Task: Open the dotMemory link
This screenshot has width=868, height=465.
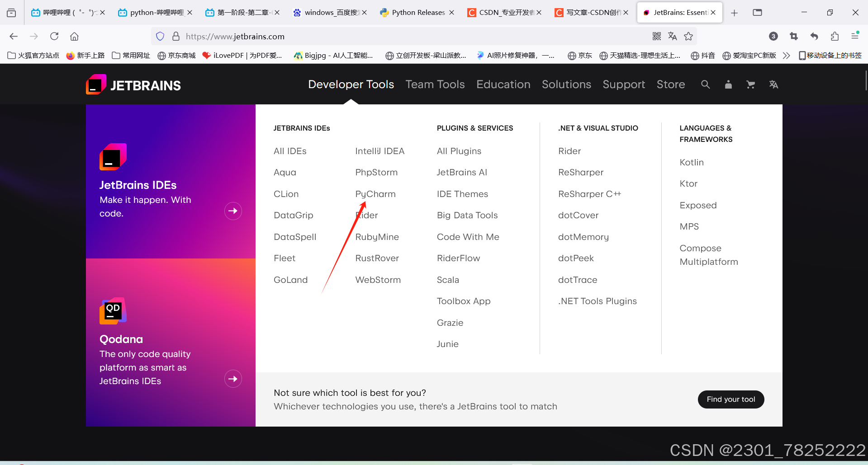Action: (583, 237)
